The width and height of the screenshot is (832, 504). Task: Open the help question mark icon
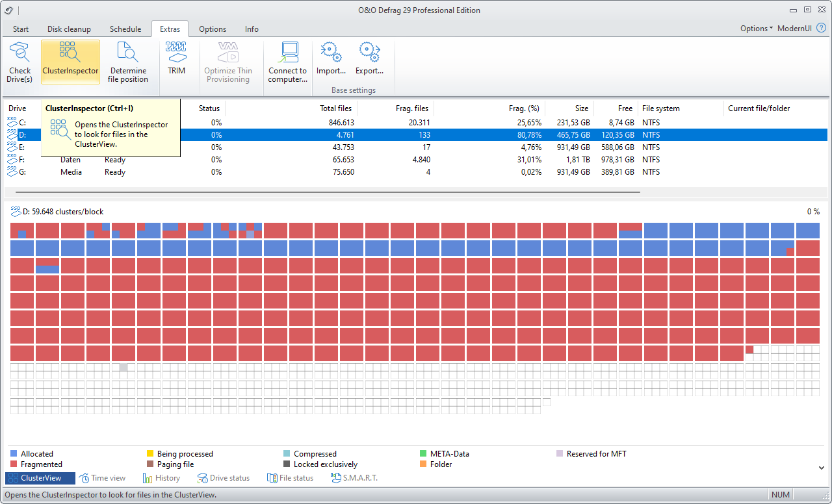[821, 29]
